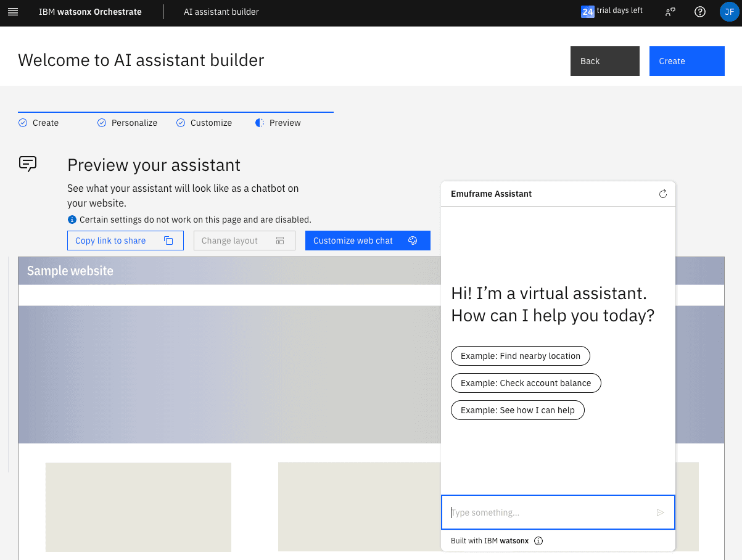Click the help question mark icon

pyautogui.click(x=699, y=12)
